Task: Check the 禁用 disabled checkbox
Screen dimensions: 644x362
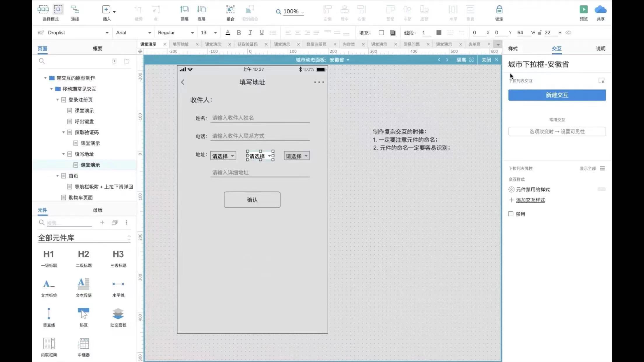Action: click(511, 214)
